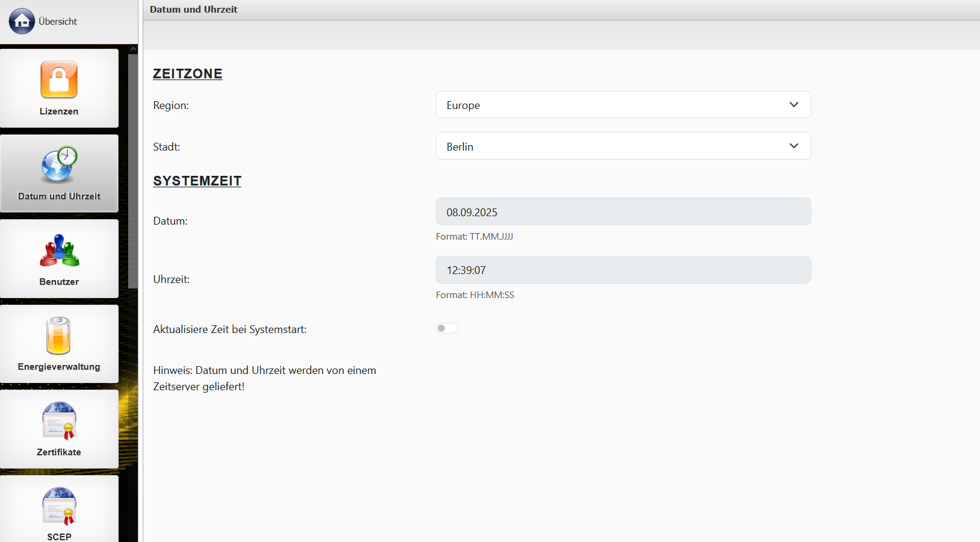The image size is (980, 542).
Task: Click the Datum und Uhrzeit page title
Action: (x=194, y=10)
